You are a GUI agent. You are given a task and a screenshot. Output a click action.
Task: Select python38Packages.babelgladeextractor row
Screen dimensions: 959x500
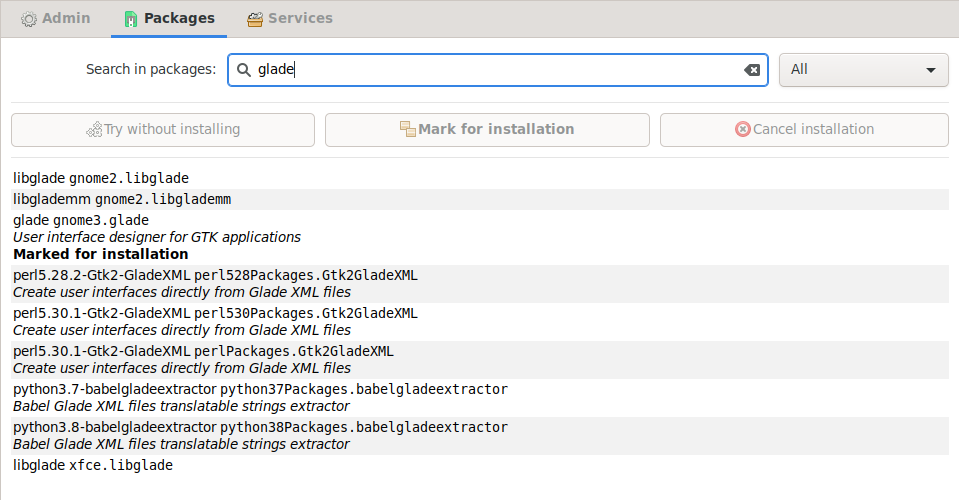(x=480, y=435)
